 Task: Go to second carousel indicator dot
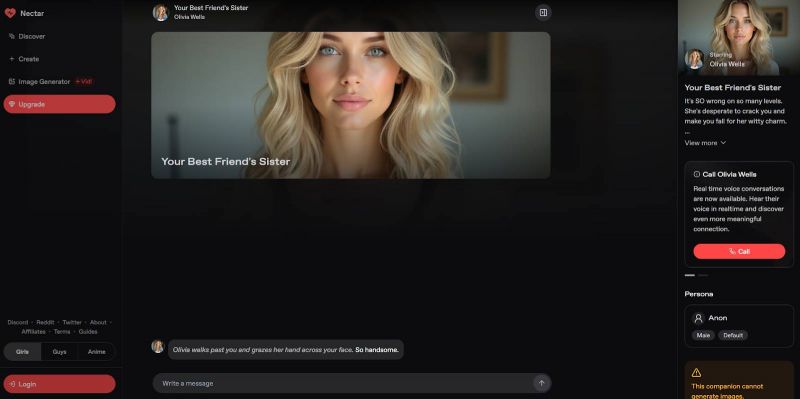703,275
